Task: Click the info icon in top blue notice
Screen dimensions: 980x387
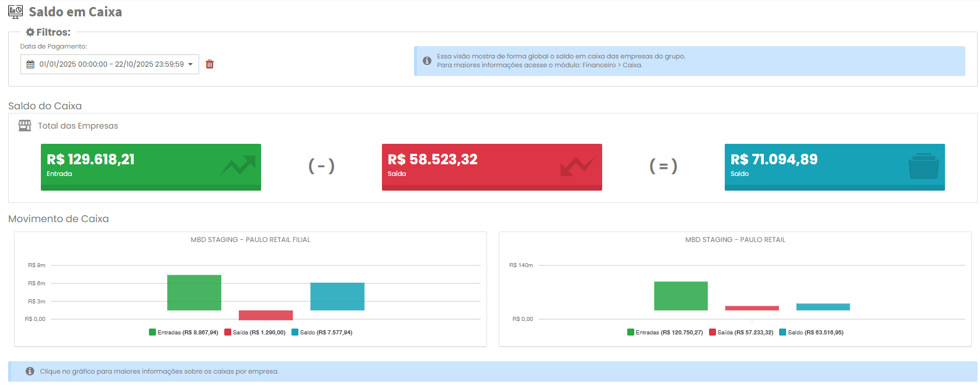Action: 427,61
